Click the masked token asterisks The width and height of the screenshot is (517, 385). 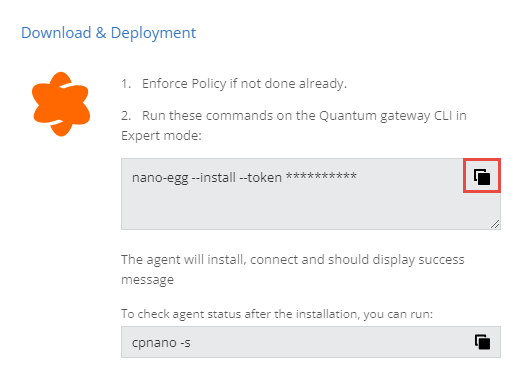point(321,176)
